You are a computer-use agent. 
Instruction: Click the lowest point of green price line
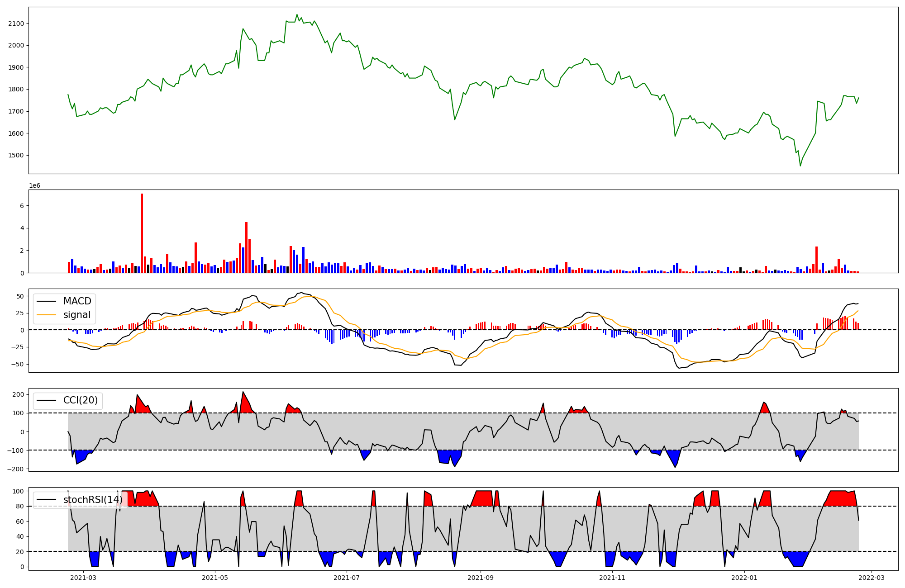coord(800,166)
